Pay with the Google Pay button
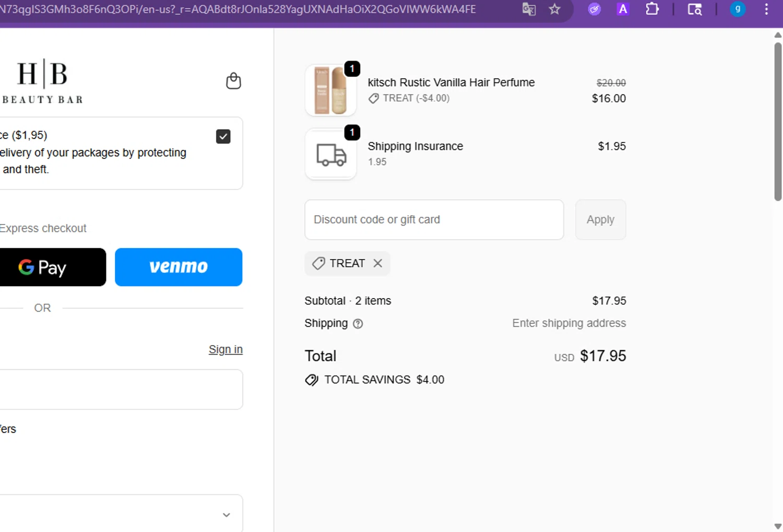Image resolution: width=783 pixels, height=532 pixels. coord(52,267)
